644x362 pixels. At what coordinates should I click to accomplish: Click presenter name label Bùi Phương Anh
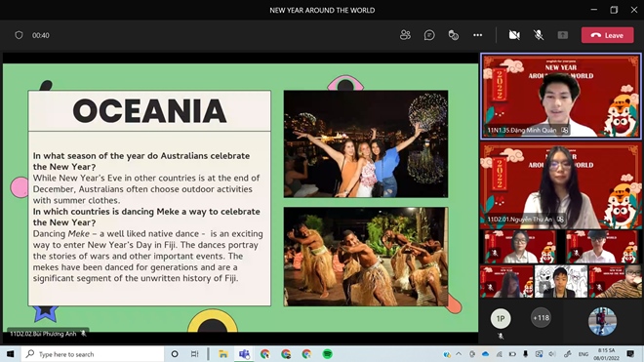click(43, 334)
